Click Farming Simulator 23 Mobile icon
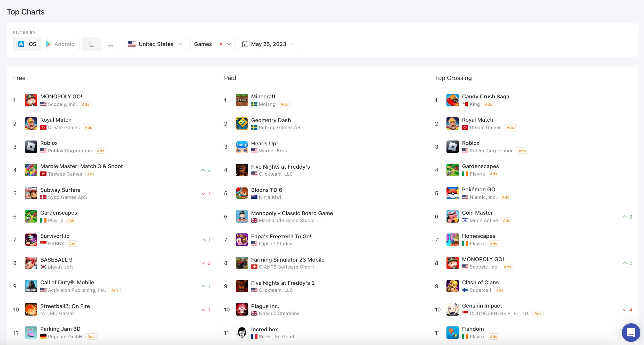644x345 pixels. (x=242, y=263)
